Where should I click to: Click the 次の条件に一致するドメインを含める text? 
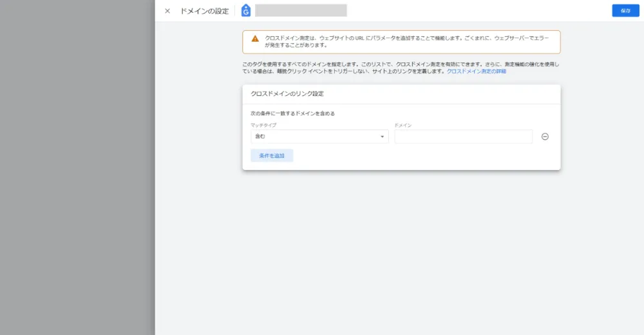(x=292, y=113)
